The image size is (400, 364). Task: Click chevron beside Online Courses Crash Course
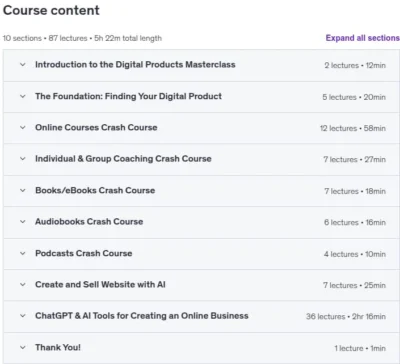(x=23, y=127)
